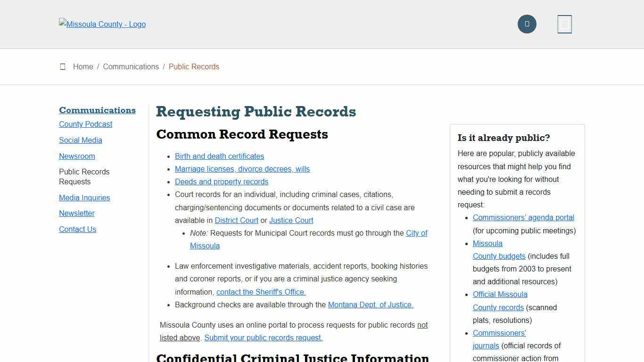Open Deeds and property records
The height and width of the screenshot is (362, 644).
222,181
